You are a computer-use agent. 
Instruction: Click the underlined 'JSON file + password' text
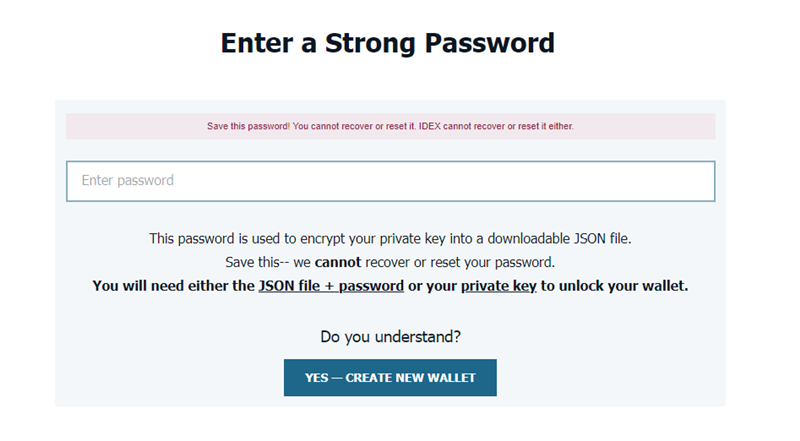pyautogui.click(x=331, y=286)
